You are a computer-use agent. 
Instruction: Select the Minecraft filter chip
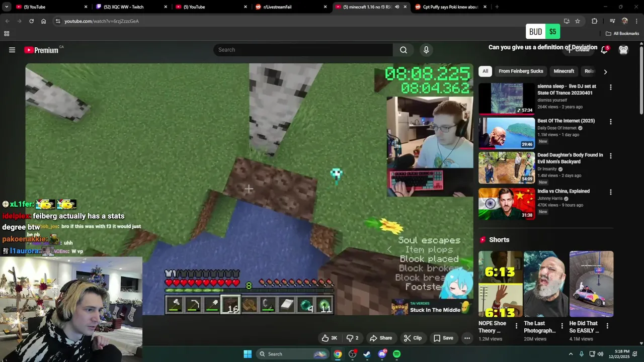click(x=564, y=71)
